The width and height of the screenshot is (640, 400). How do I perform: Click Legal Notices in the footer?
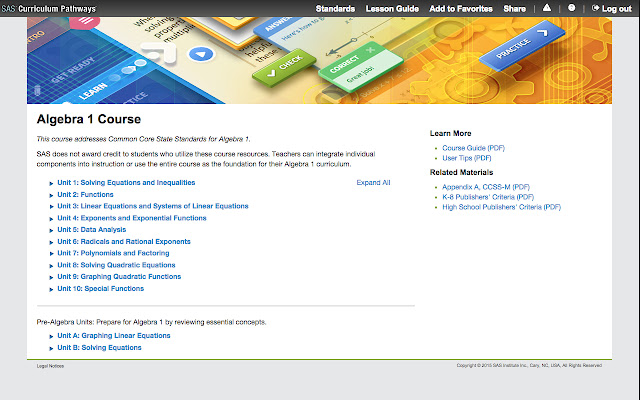[50, 366]
